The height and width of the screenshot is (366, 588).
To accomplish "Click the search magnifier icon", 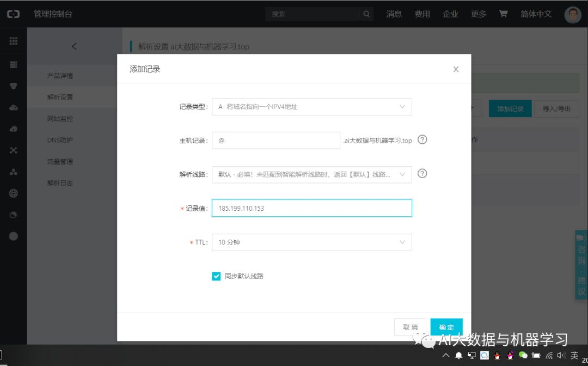I will point(366,14).
